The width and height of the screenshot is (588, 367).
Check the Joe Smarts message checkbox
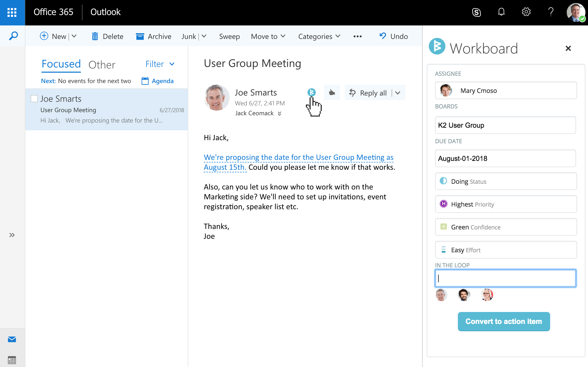(34, 99)
